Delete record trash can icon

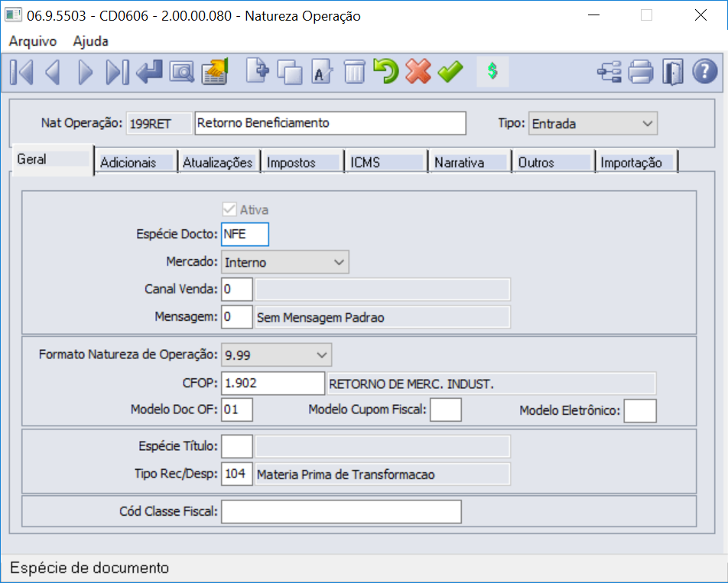[x=354, y=72]
